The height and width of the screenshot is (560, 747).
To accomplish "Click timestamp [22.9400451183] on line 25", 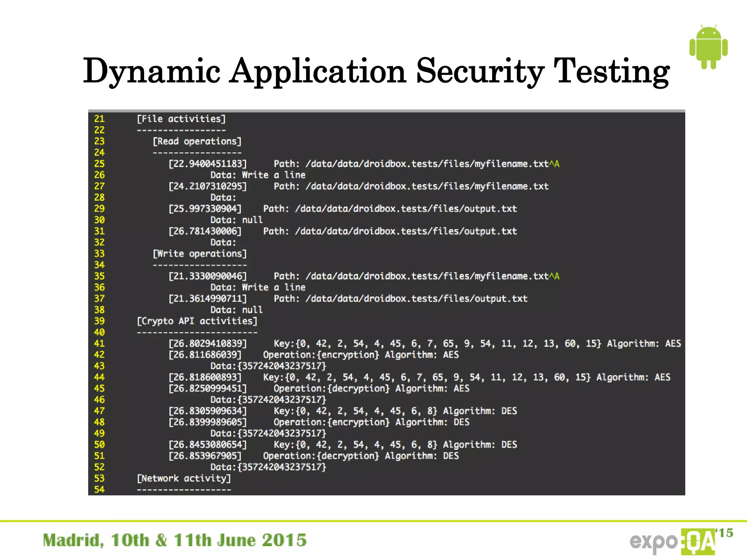I will click(x=208, y=164).
